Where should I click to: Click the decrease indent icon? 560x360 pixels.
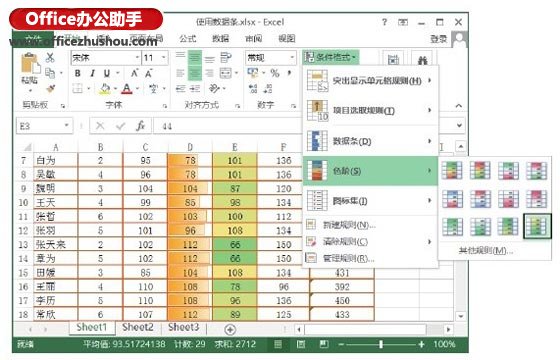click(x=180, y=88)
